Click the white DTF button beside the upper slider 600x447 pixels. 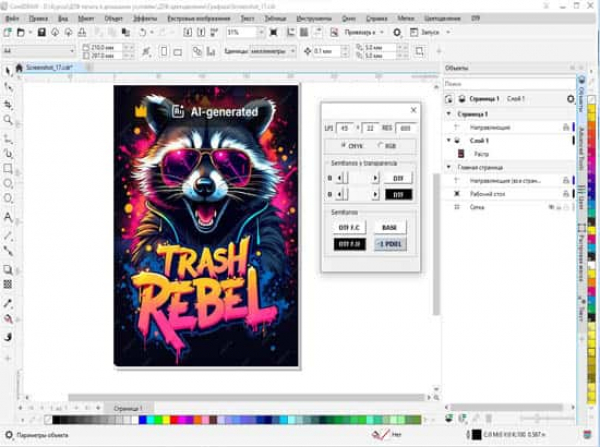[x=398, y=178]
